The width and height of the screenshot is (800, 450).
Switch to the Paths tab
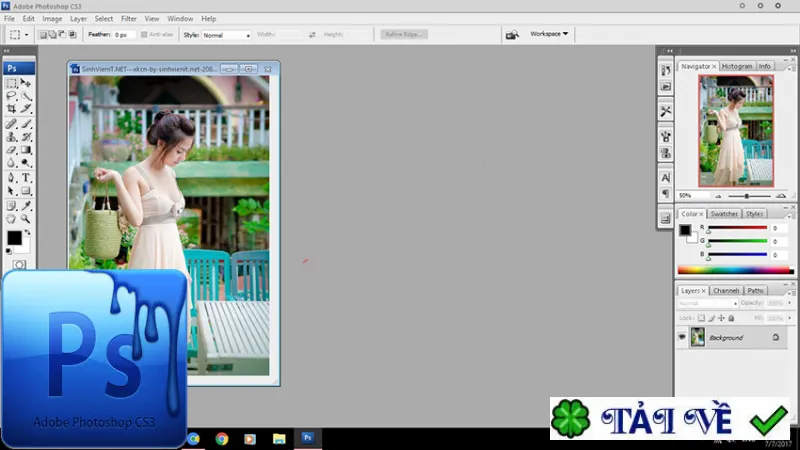pyautogui.click(x=755, y=290)
